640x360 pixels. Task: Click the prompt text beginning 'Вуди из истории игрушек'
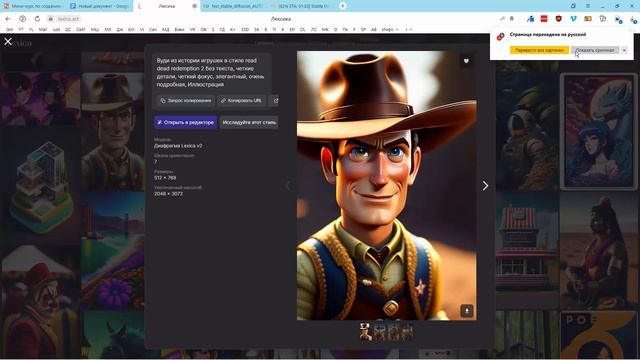coord(210,72)
